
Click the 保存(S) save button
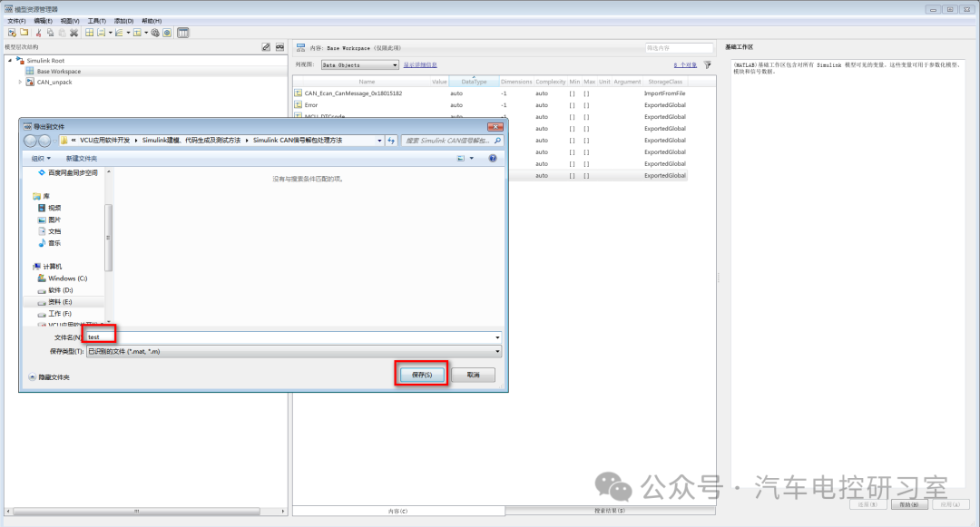click(421, 375)
